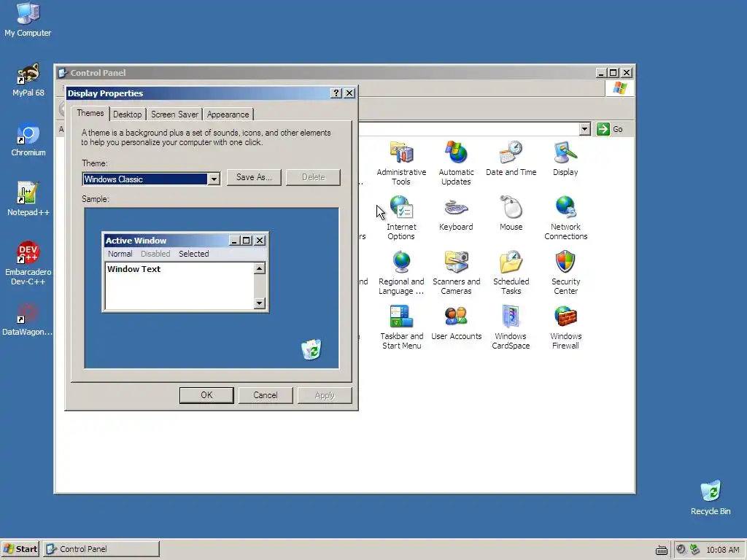
Task: Click the taskbar clock showing 10:08 AM
Action: pyautogui.click(x=723, y=550)
